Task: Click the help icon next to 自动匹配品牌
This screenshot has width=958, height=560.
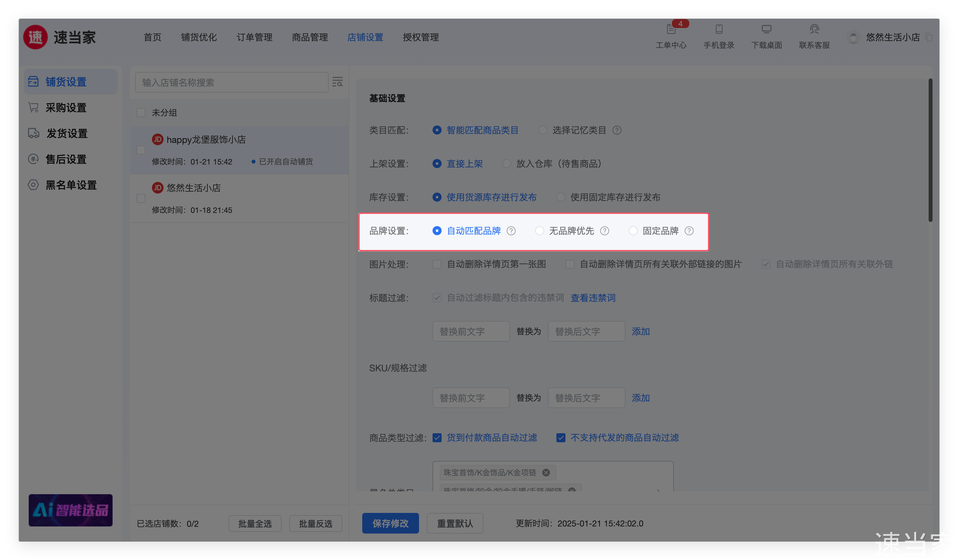Action: click(x=511, y=231)
